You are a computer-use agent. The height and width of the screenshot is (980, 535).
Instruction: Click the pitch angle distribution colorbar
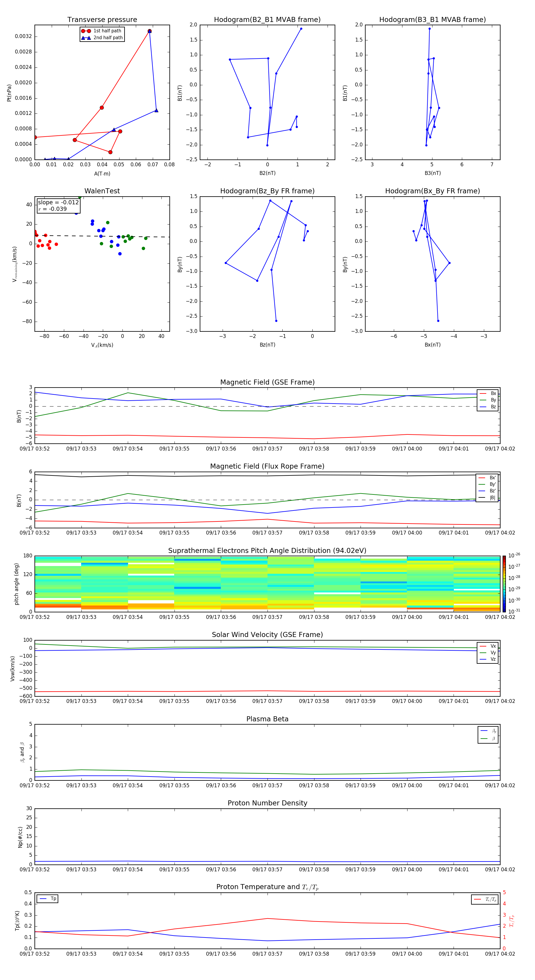[504, 584]
